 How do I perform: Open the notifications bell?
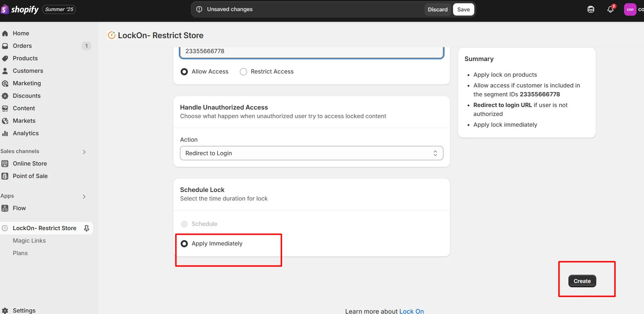click(610, 10)
